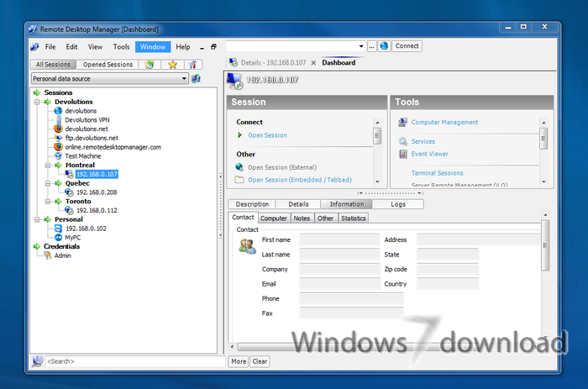This screenshot has width=588, height=389.
Task: Click the Event Viewer icon
Action: point(402,154)
